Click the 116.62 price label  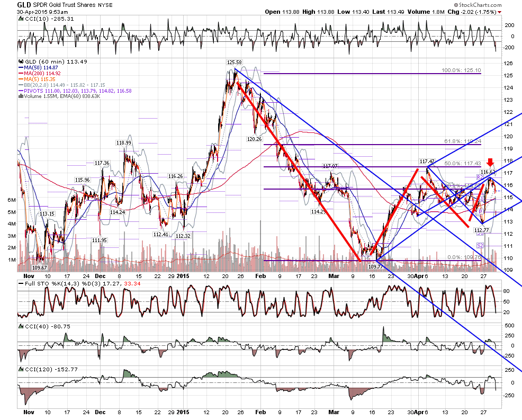[488, 172]
